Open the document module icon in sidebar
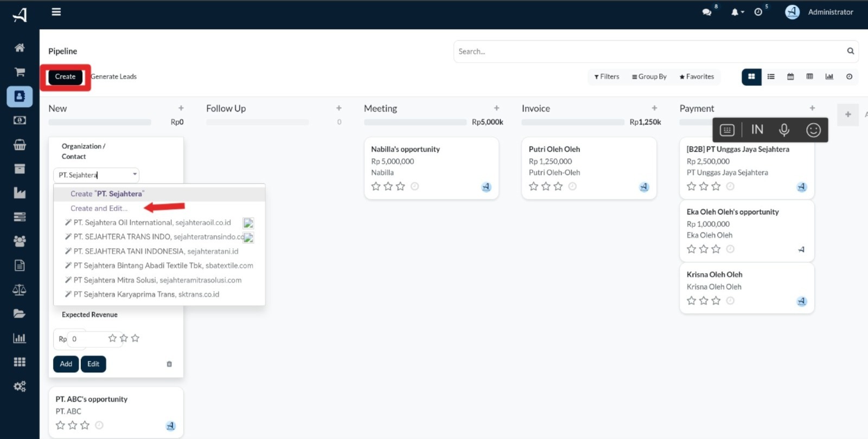This screenshot has width=868, height=439. (x=20, y=265)
